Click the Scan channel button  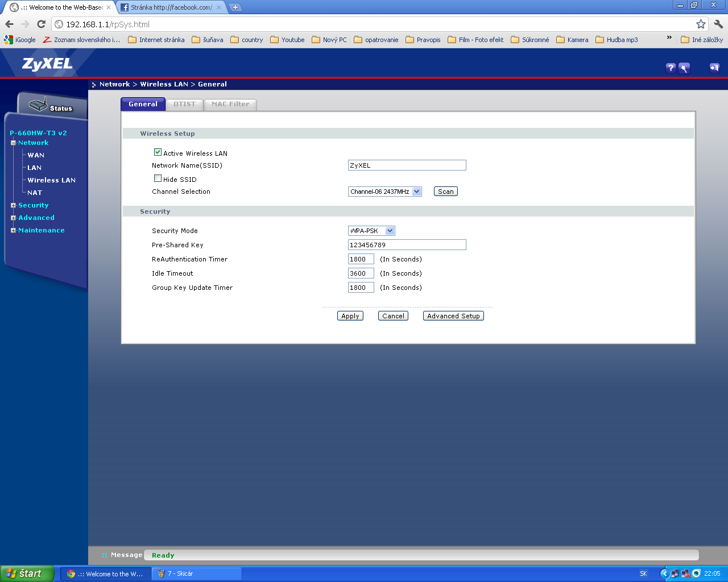coord(446,192)
